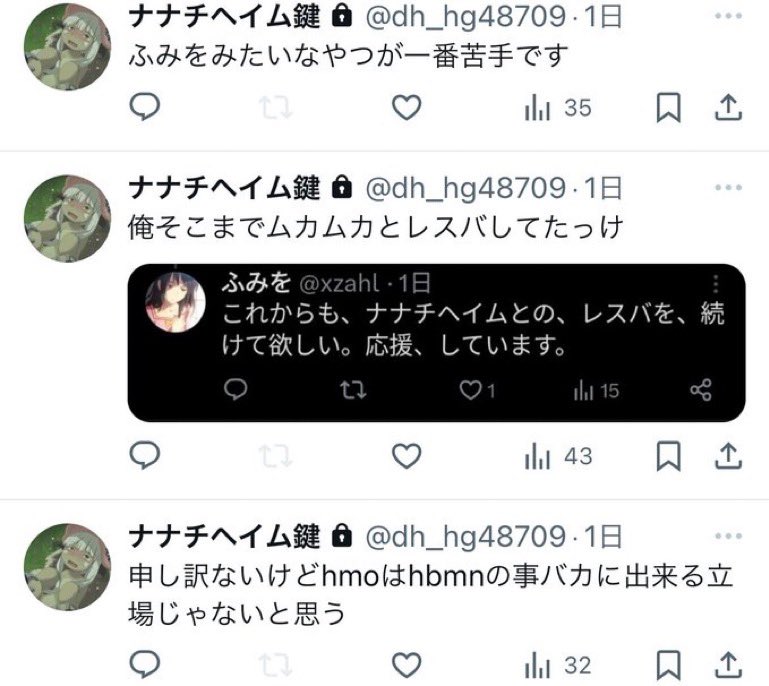Image resolution: width=769 pixels, height=686 pixels.
Task: Reply to the ふみをみたいなやつ tweet
Action: [x=144, y=106]
